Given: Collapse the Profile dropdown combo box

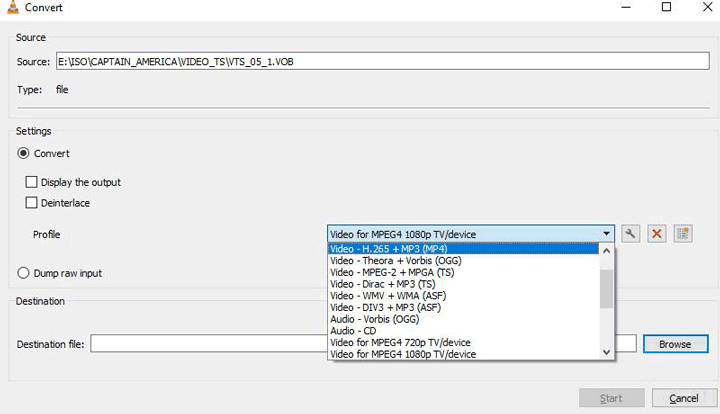Looking at the screenshot, I should (471, 234).
